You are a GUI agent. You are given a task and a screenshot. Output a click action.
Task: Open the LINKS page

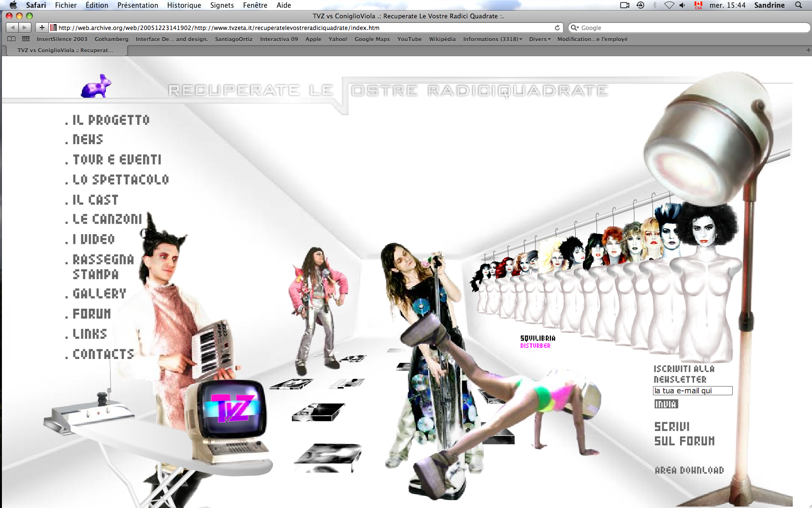89,334
